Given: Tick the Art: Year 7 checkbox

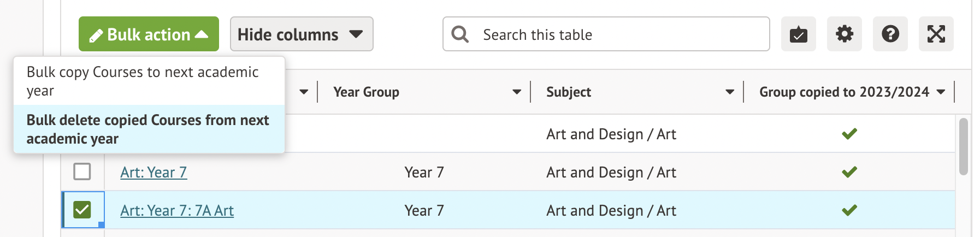Looking at the screenshot, I should coord(82,172).
